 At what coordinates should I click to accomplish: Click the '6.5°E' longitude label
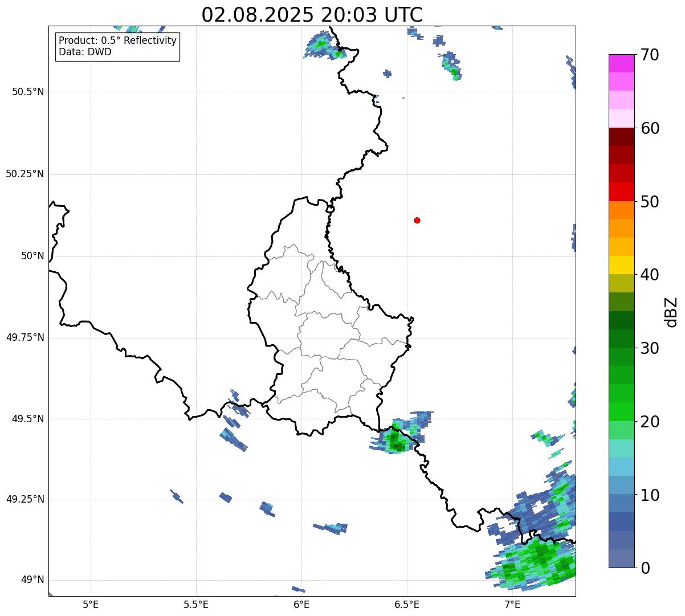[x=407, y=604]
